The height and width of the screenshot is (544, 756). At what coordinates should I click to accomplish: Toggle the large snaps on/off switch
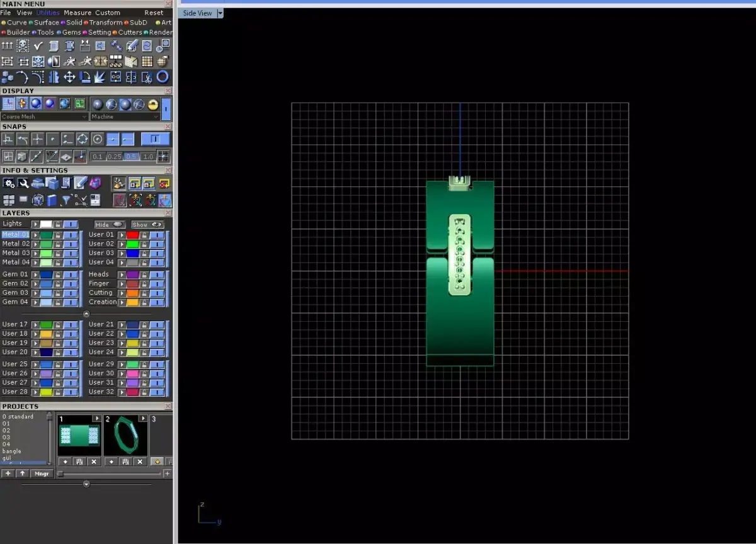(155, 139)
